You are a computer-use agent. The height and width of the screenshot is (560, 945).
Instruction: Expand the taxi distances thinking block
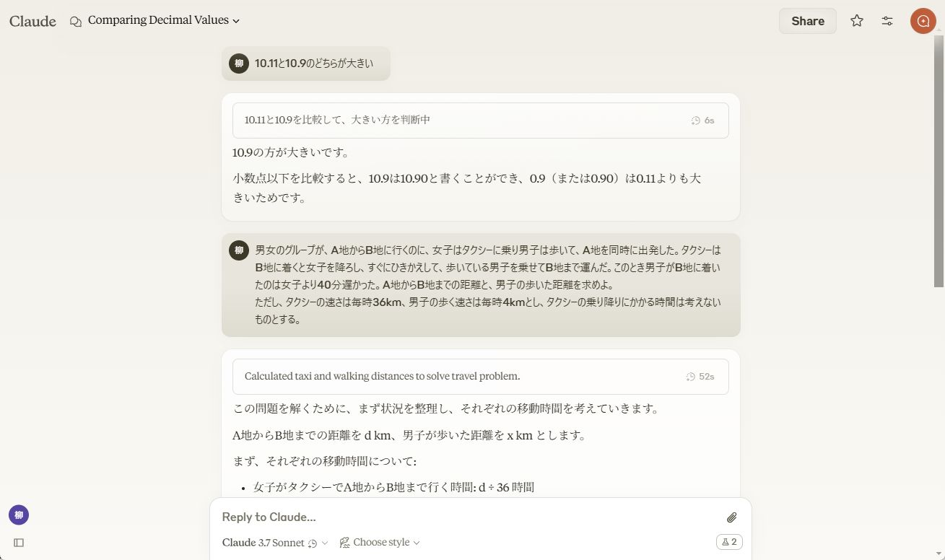click(x=480, y=376)
